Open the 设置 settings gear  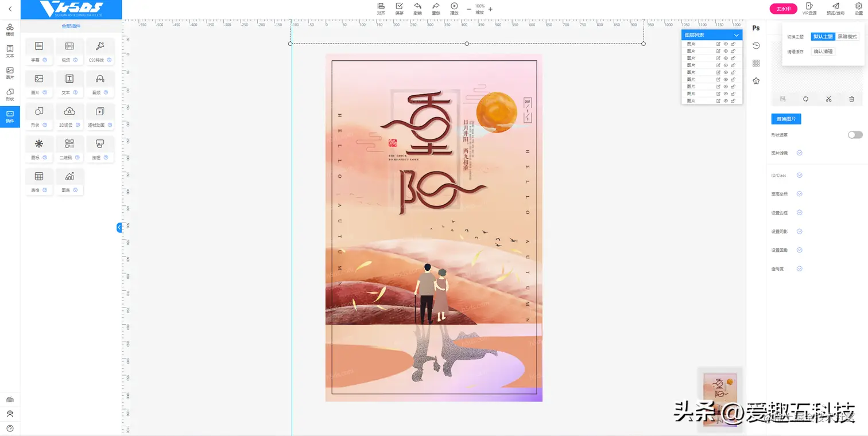(x=859, y=8)
